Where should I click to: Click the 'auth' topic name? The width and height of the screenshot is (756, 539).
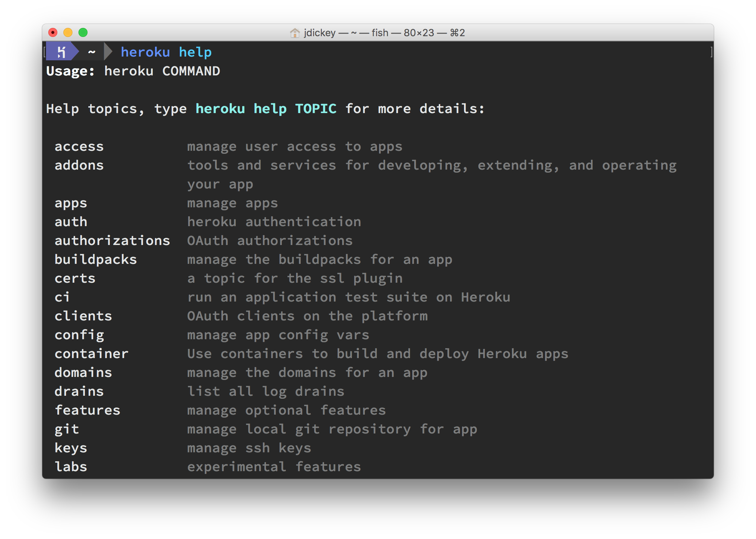point(71,222)
